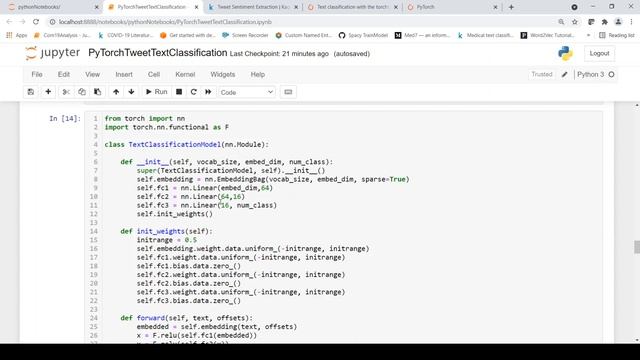Paste cells below icon in toolbar
The height and width of the screenshot is (360, 640).
(98, 92)
